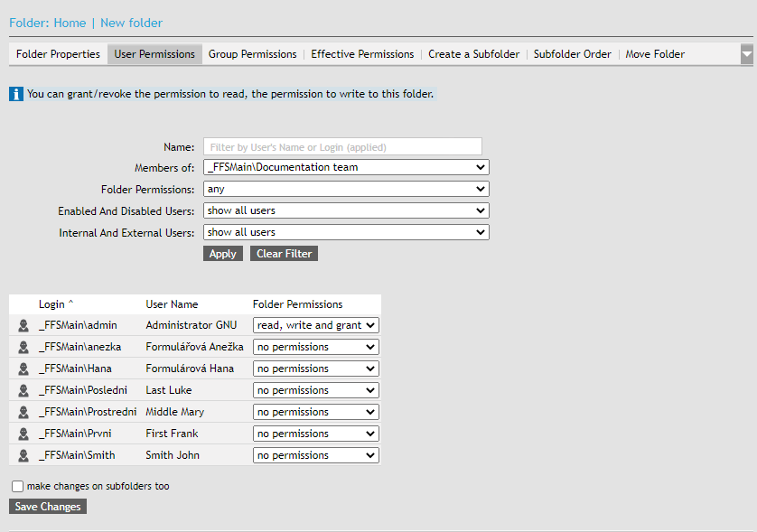Switch to the Group Permissions tab
Screen dimensions: 757x532
252,54
